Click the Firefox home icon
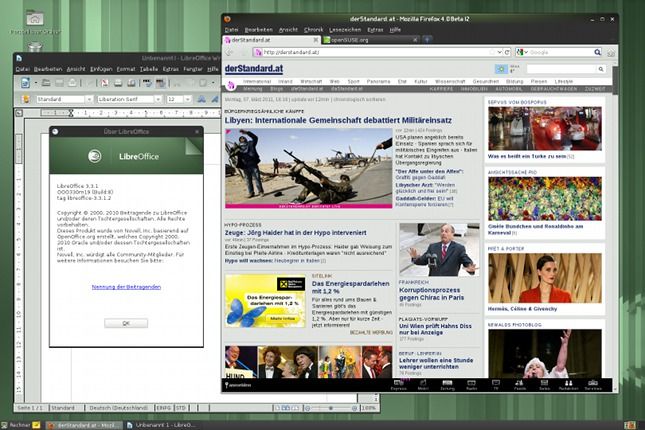Viewport: 645px width, 430px height. click(x=611, y=53)
